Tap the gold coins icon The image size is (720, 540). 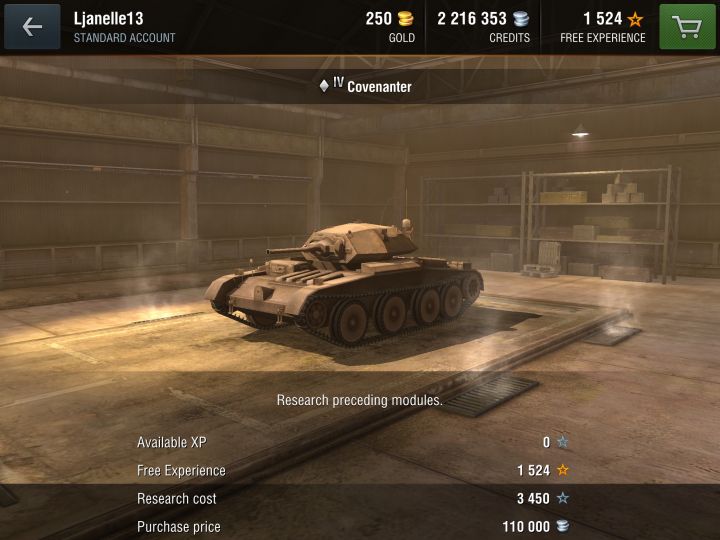[x=405, y=19]
